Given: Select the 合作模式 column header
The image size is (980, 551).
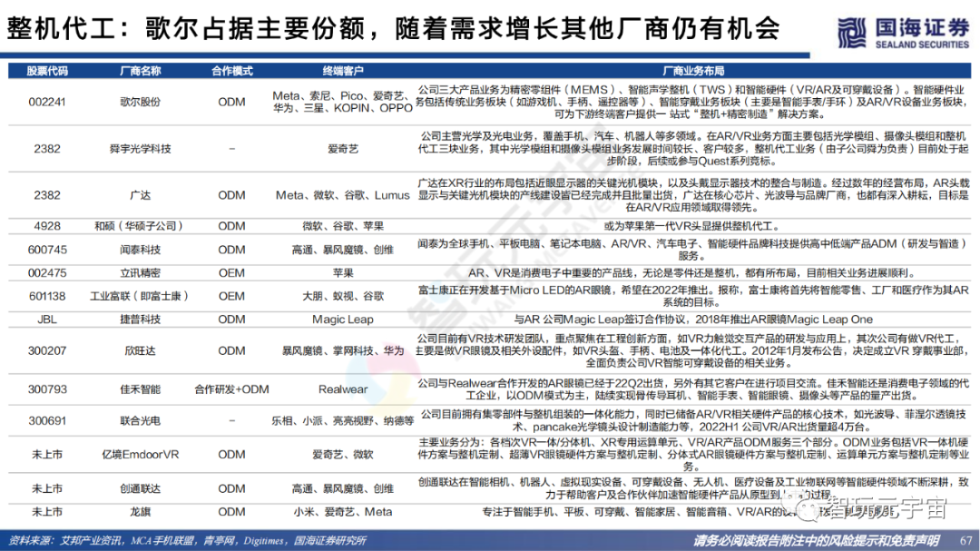Looking at the screenshot, I should [x=232, y=72].
